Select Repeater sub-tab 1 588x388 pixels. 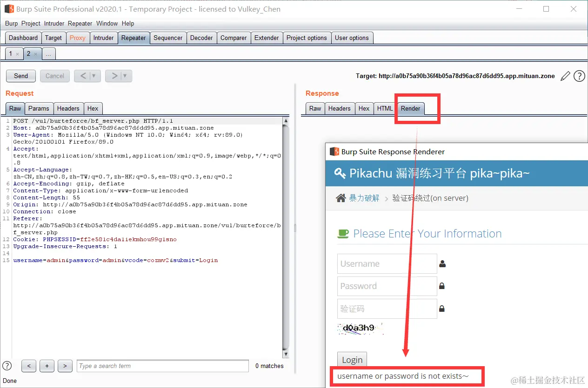click(x=11, y=54)
